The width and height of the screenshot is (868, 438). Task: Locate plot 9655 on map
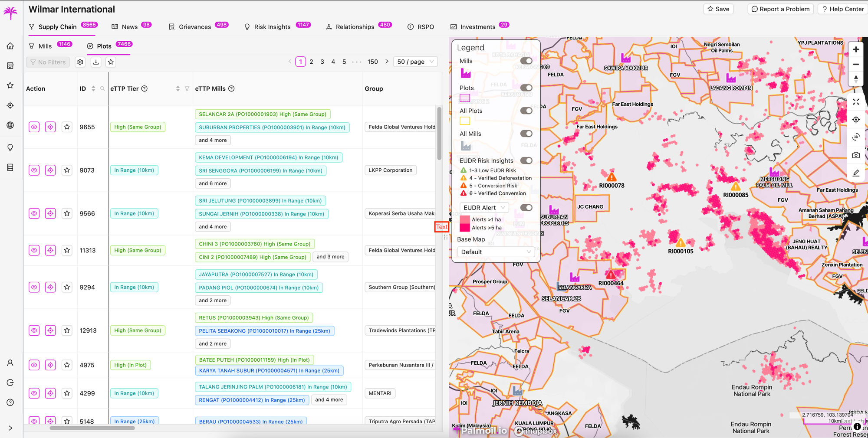[50, 127]
